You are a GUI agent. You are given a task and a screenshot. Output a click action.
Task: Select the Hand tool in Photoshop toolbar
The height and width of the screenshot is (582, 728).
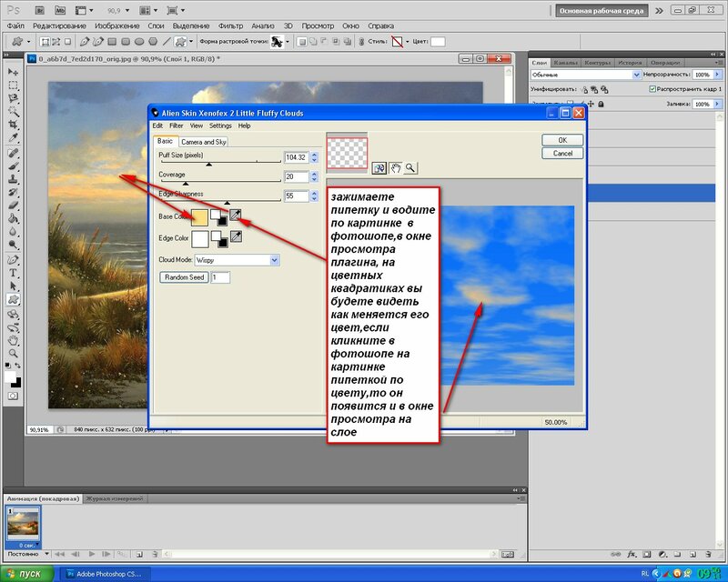pyautogui.click(x=13, y=341)
